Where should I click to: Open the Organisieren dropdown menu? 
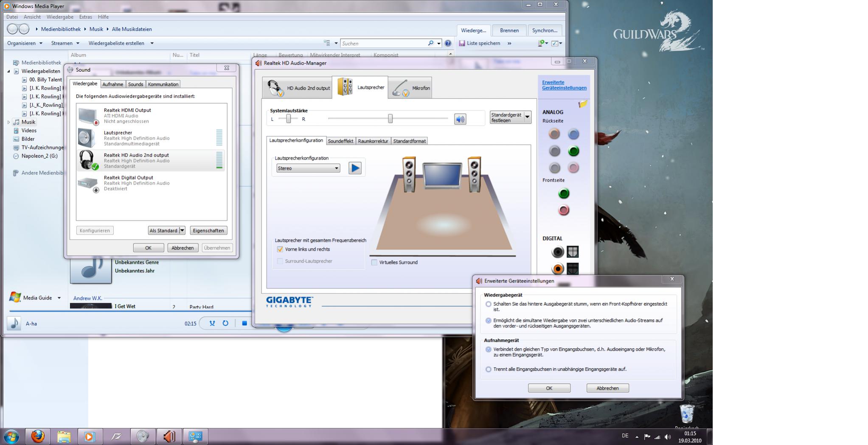coord(25,43)
